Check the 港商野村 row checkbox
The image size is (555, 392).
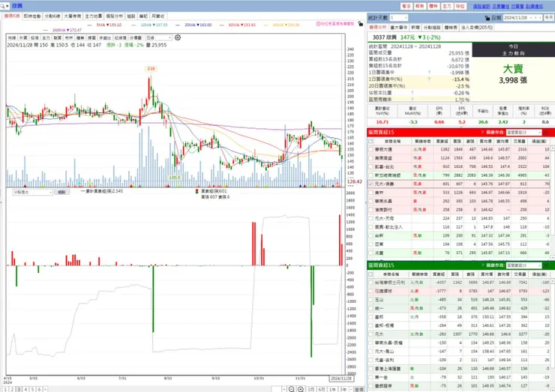[x=370, y=210]
